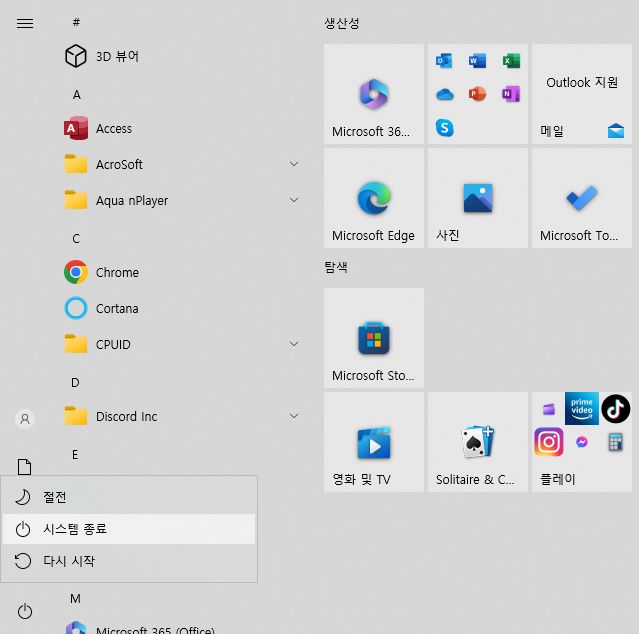Image resolution: width=639 pixels, height=634 pixels.
Task: Open the OneNote icon in Office tile
Action: (x=511, y=94)
